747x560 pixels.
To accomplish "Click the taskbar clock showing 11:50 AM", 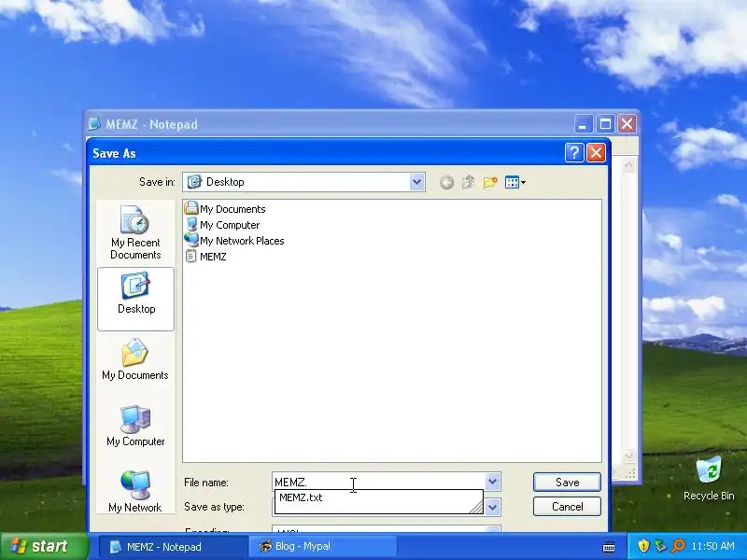I will tap(713, 546).
